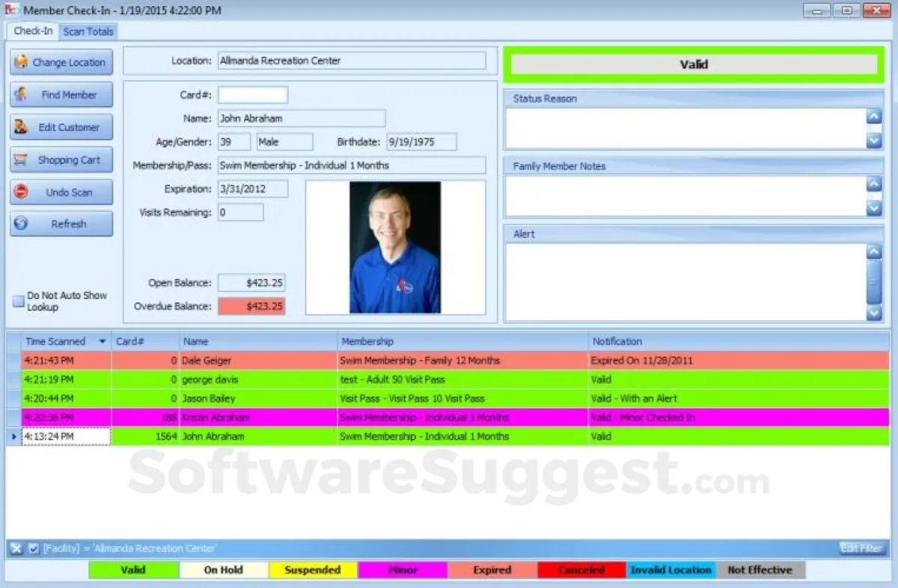898x588 pixels.
Task: Click the application icon in title bar
Action: click(x=11, y=10)
